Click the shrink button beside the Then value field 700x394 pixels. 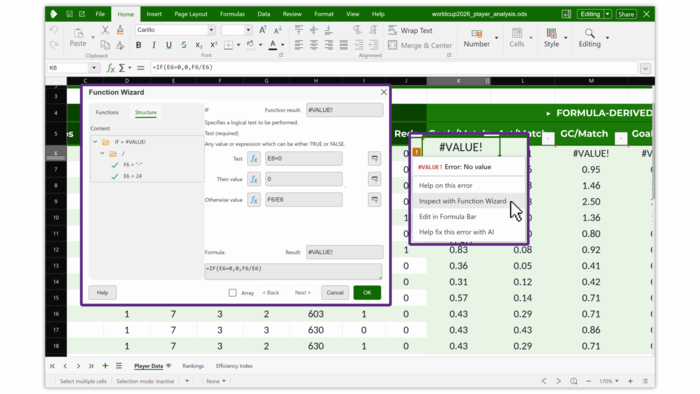tap(375, 179)
